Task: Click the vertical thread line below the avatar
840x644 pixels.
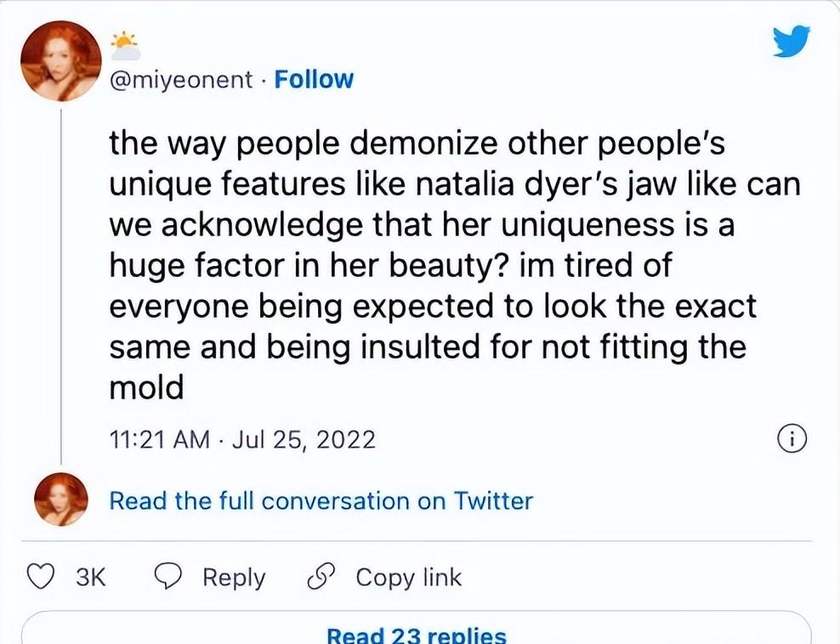Action: click(60, 280)
